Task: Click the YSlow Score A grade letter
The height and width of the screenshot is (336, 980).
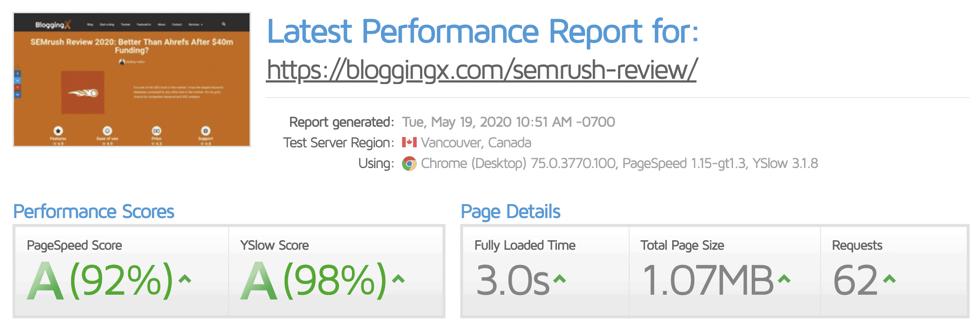Action: 259,281
